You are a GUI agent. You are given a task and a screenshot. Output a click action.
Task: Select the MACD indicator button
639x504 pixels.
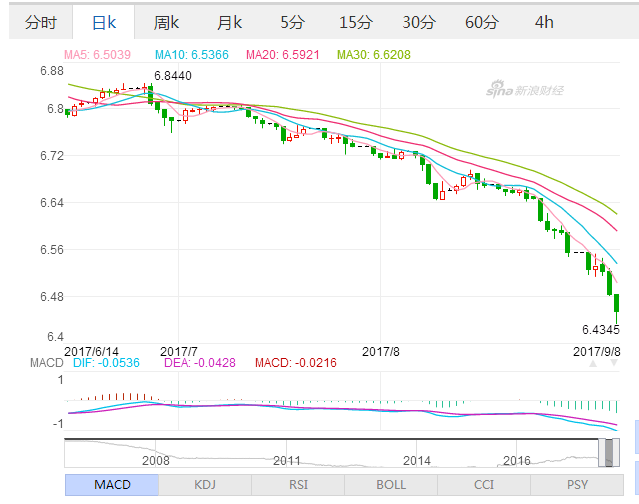pos(112,485)
